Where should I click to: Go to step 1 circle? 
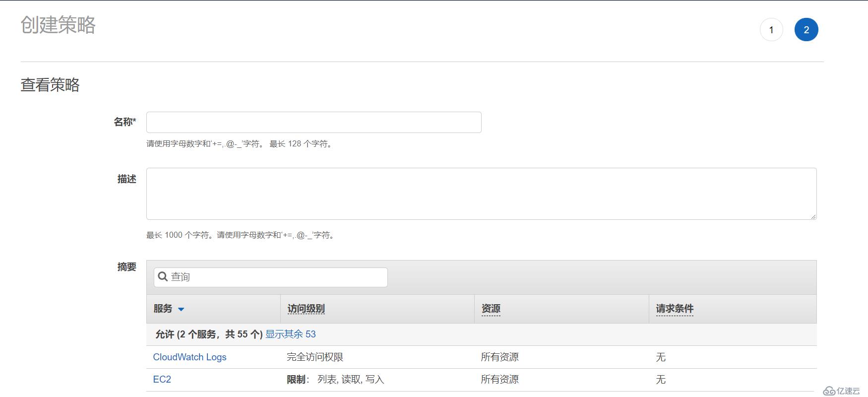(771, 30)
